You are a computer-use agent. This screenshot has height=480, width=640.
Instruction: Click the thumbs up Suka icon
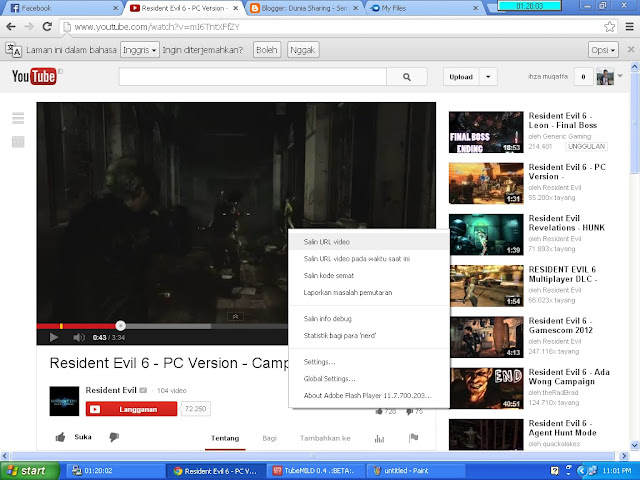60,438
